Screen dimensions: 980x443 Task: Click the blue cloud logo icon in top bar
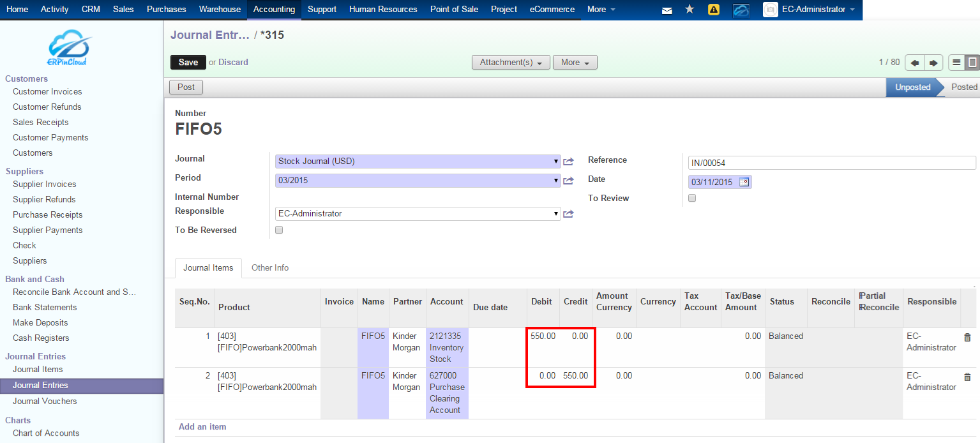[741, 10]
